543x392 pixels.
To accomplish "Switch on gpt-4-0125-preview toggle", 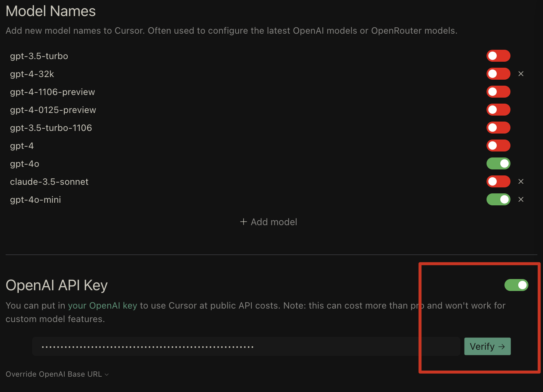I will 498,110.
